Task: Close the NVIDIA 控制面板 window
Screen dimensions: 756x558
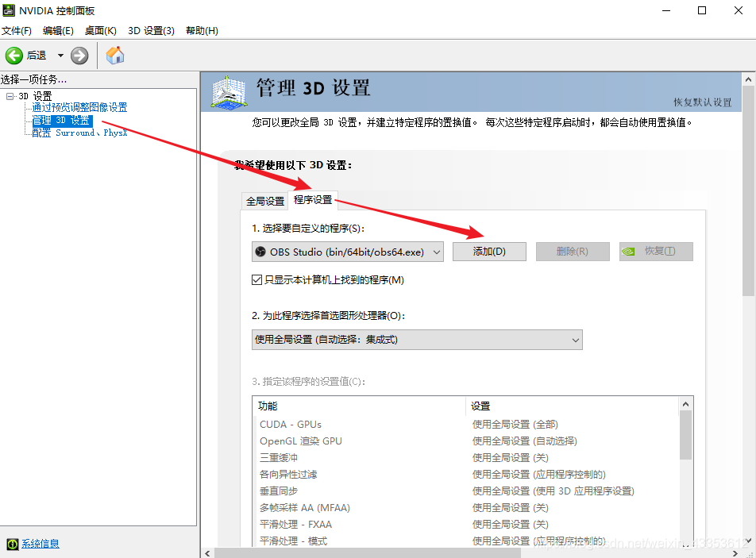Action: 739,10
